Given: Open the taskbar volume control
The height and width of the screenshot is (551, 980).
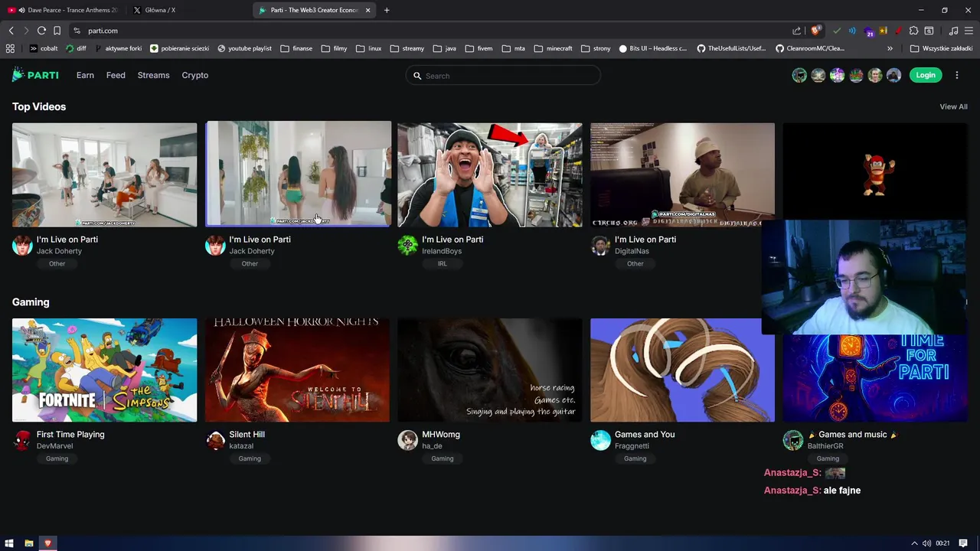Looking at the screenshot, I should 926,543.
